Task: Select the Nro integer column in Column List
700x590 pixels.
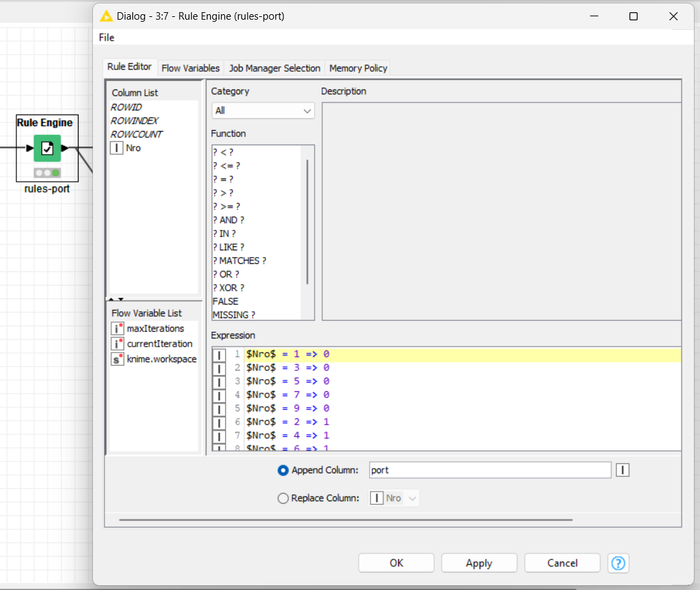Action: click(132, 148)
